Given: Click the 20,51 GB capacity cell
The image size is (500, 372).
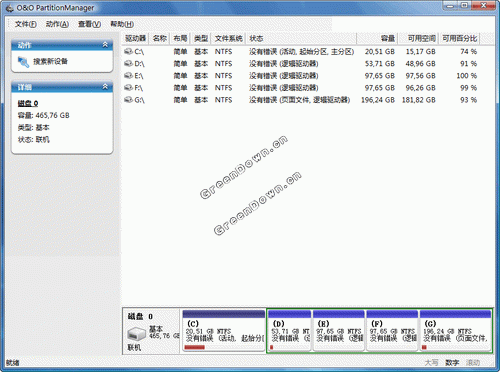Looking at the screenshot, I should 379,52.
